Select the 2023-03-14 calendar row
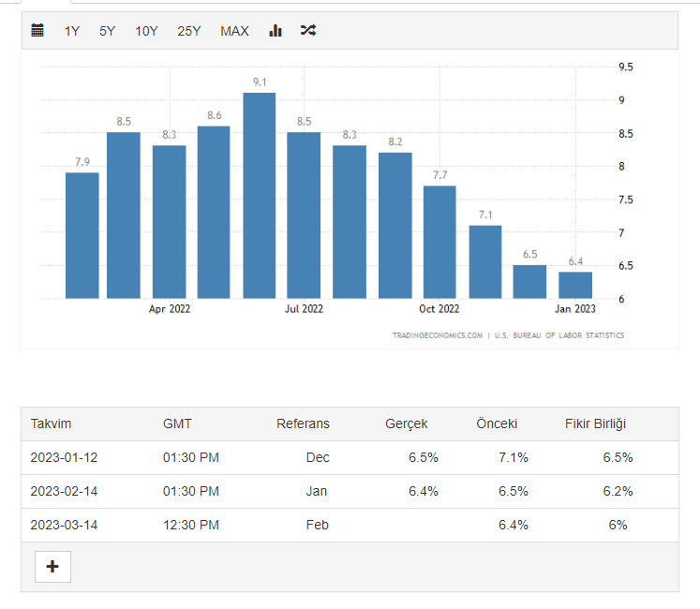This screenshot has height=609, width=700. pyautogui.click(x=64, y=525)
